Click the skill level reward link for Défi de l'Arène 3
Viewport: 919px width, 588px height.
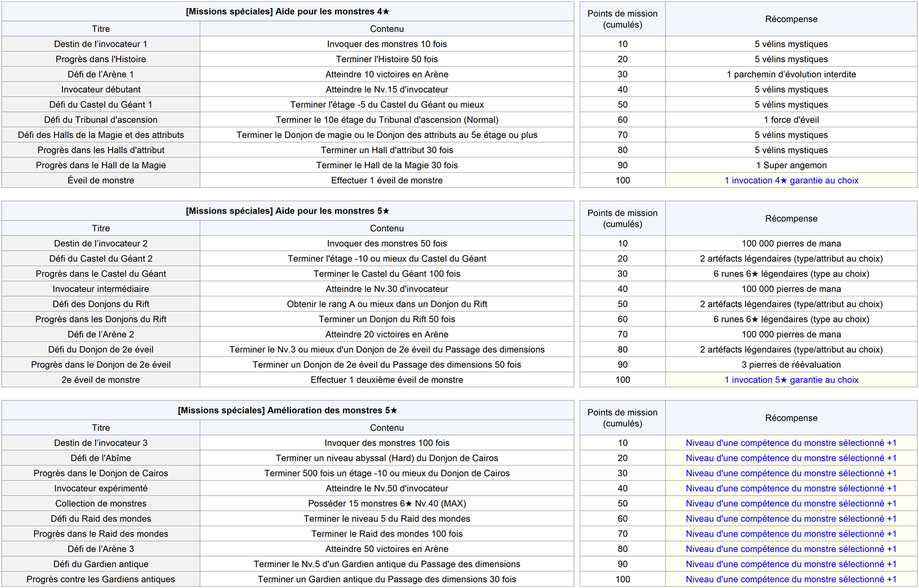click(791, 549)
